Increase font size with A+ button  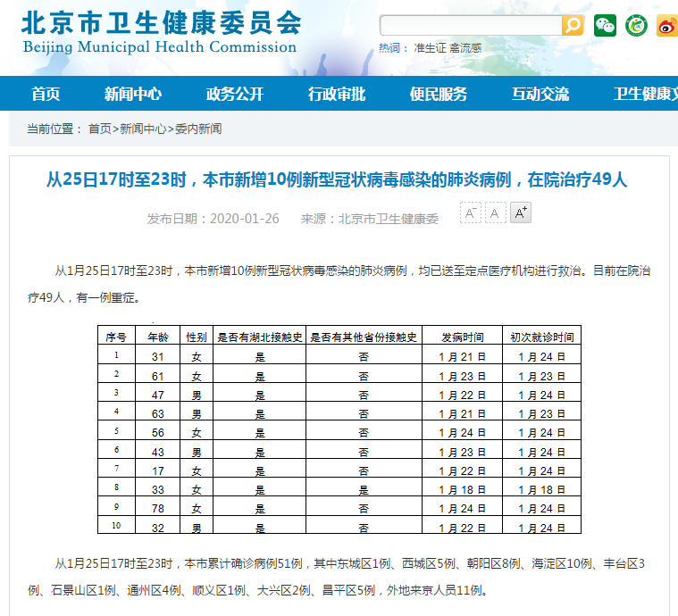click(x=521, y=212)
